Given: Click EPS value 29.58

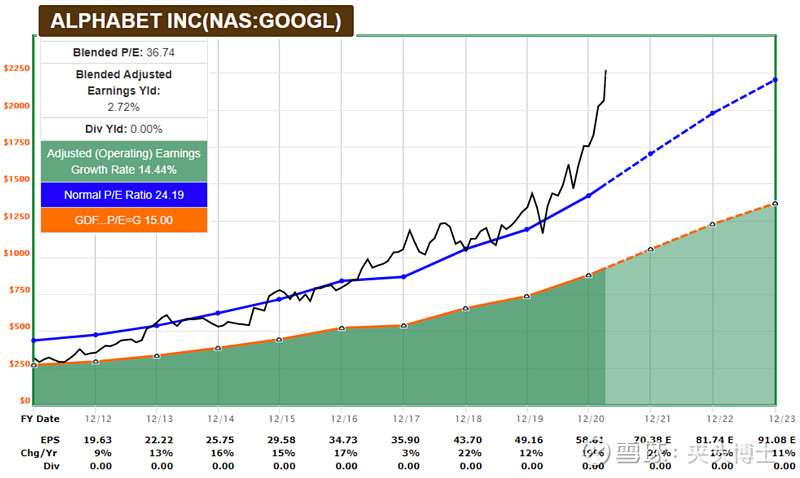Looking at the screenshot, I should pos(282,440).
